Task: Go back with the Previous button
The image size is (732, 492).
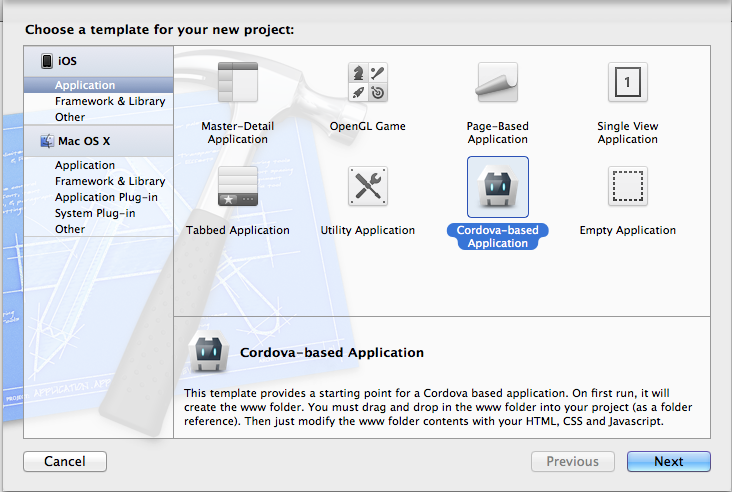Action: pyautogui.click(x=573, y=461)
